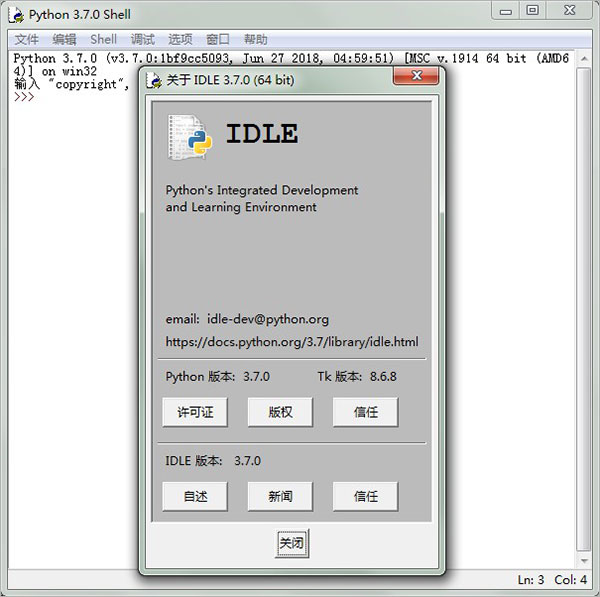Open the 新闻 news button
Image resolution: width=600 pixels, height=597 pixels.
[280, 496]
